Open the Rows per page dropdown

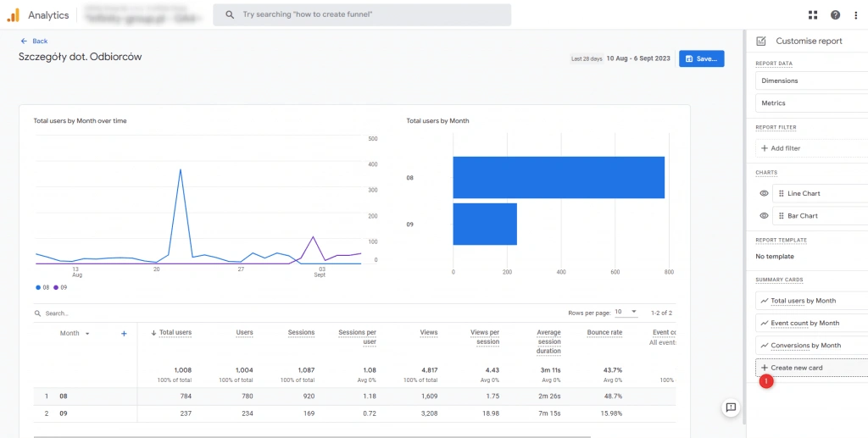click(x=626, y=313)
